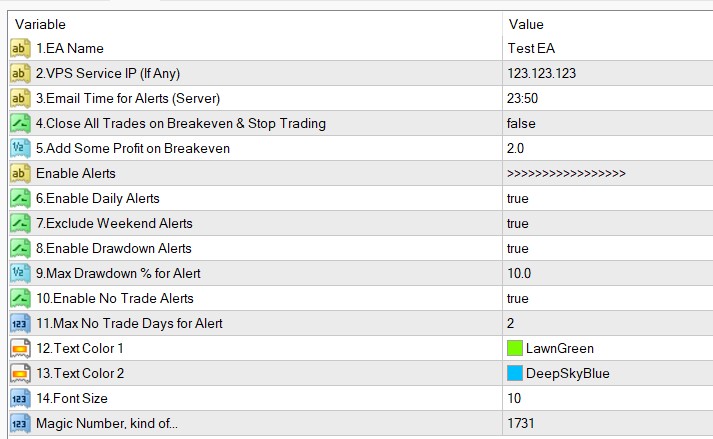Open the 10.Enable No Trade Alerts true/false list

(x=518, y=298)
